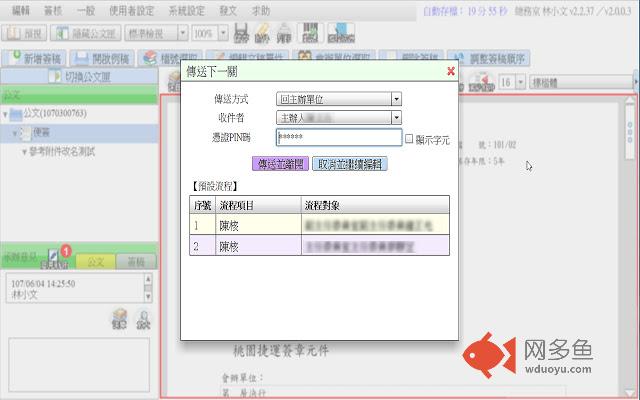
Task: Select flow row 1 陳核
Action: point(320,225)
